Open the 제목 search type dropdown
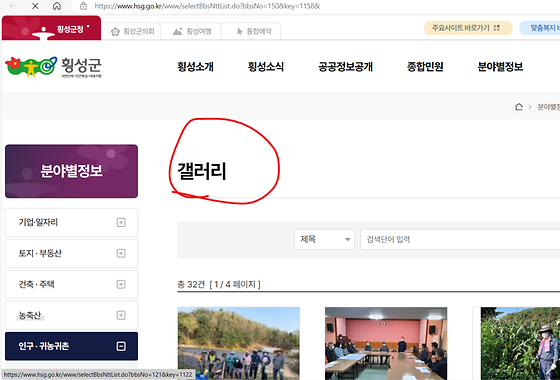Screen dimensions: 560x380 click(x=324, y=239)
